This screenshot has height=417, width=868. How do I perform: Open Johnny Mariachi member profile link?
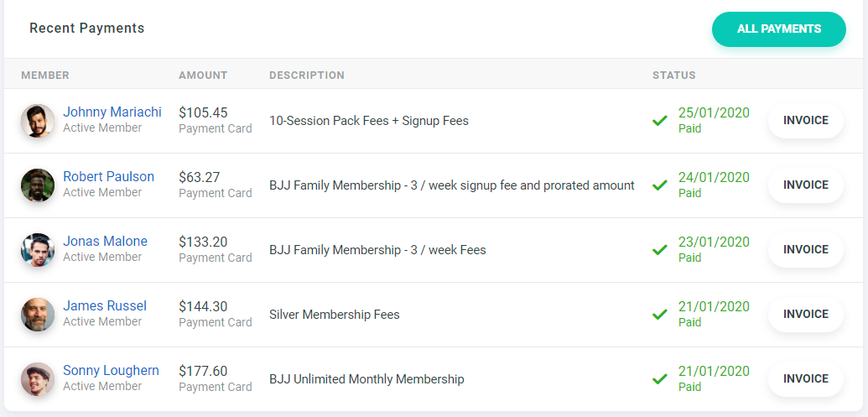click(112, 112)
